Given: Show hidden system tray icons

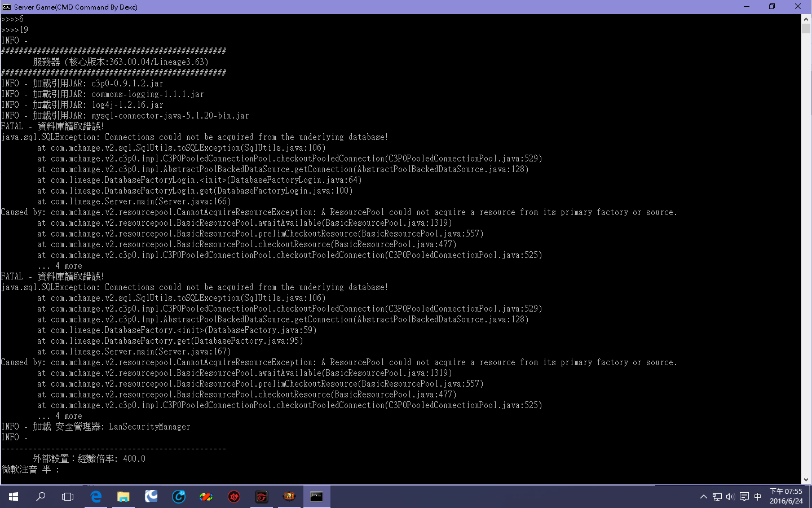Looking at the screenshot, I should click(x=703, y=497).
